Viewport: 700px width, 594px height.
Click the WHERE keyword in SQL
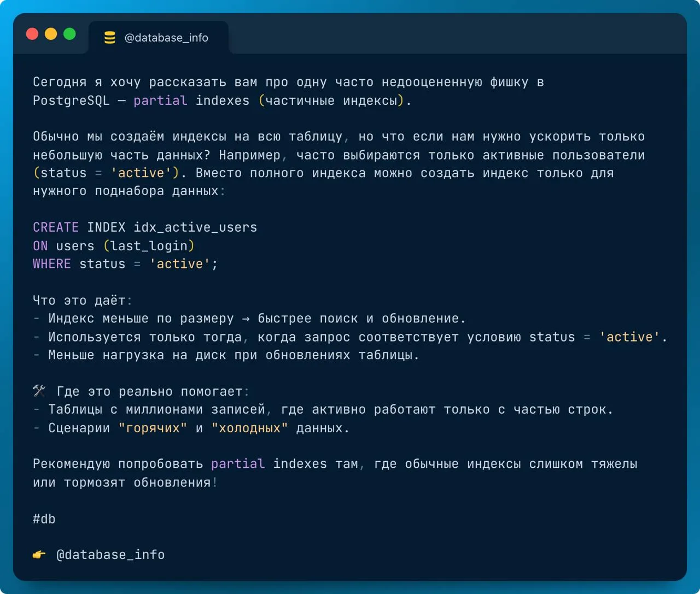52,264
